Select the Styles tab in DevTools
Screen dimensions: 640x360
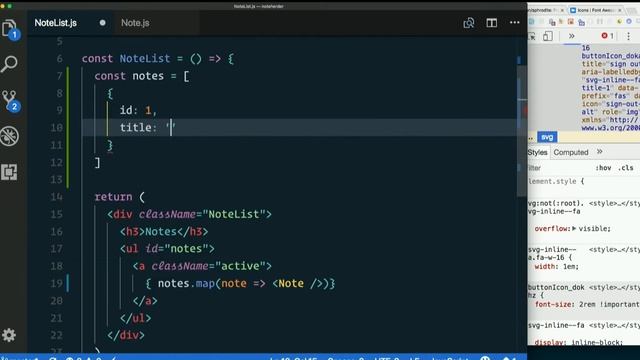[x=537, y=152]
